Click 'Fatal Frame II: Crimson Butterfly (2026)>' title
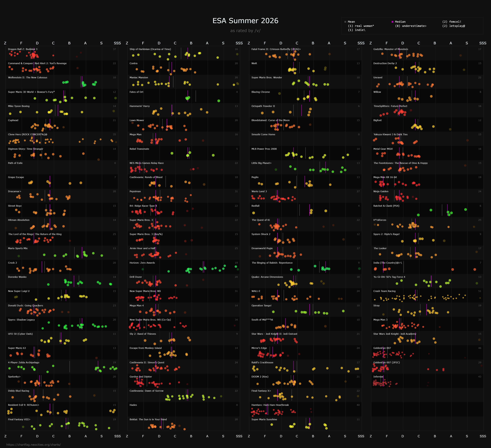491x448 pixels. [276, 49]
